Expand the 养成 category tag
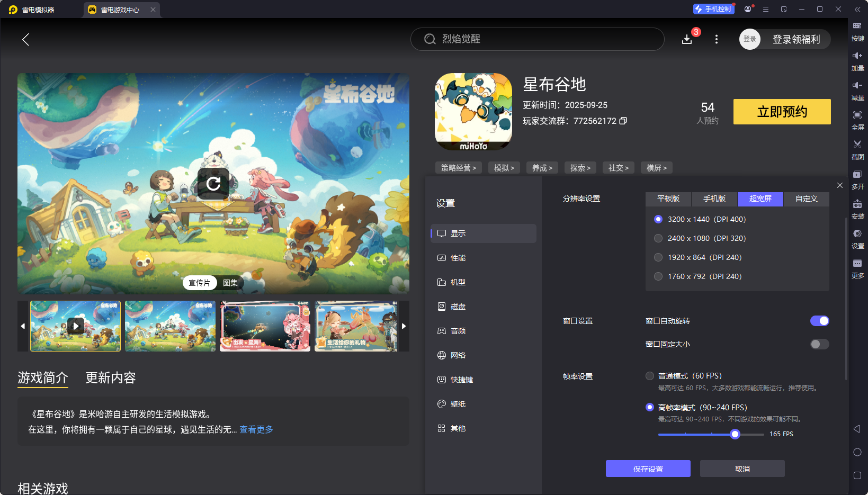 pos(542,167)
